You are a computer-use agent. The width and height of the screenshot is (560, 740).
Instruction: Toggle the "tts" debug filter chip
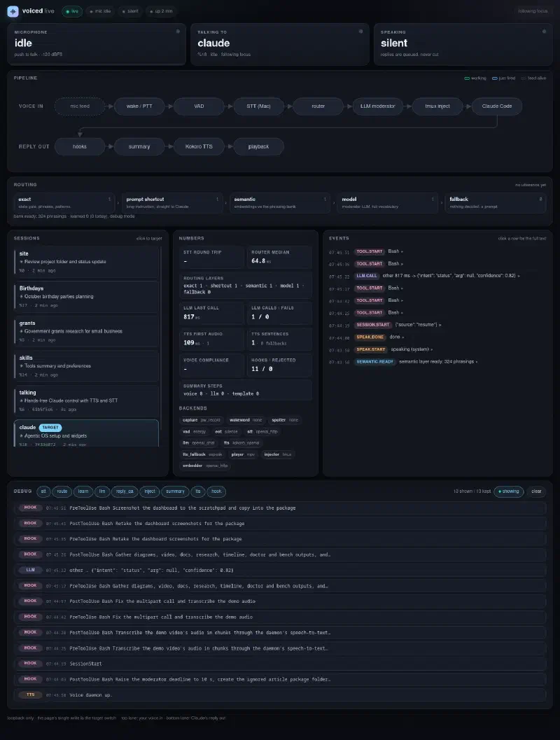point(198,491)
